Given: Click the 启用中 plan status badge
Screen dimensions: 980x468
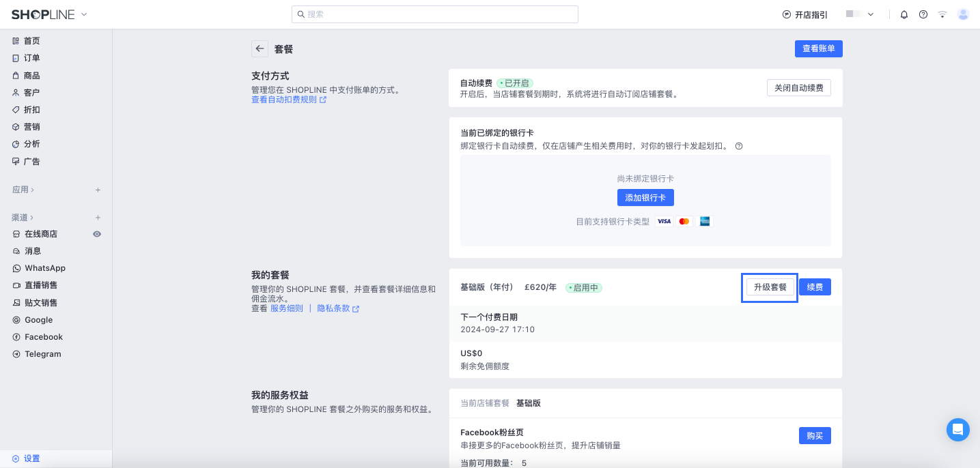Looking at the screenshot, I should point(584,288).
